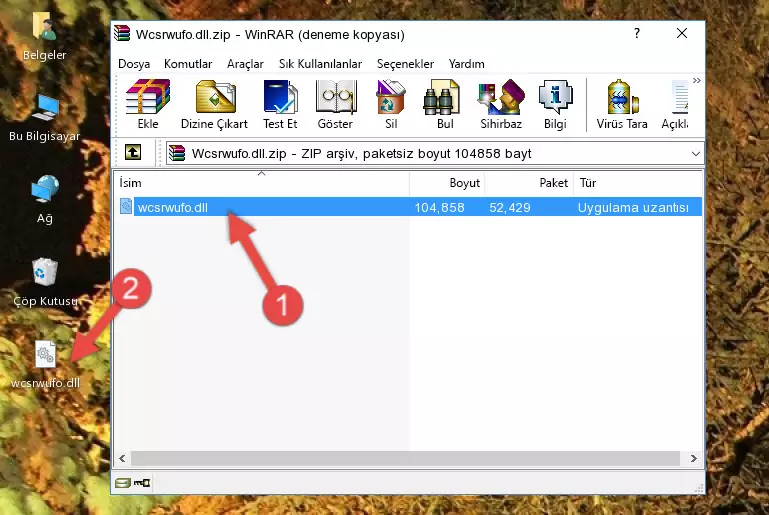Open the Göster view icon
769x515 pixels.
pos(335,104)
